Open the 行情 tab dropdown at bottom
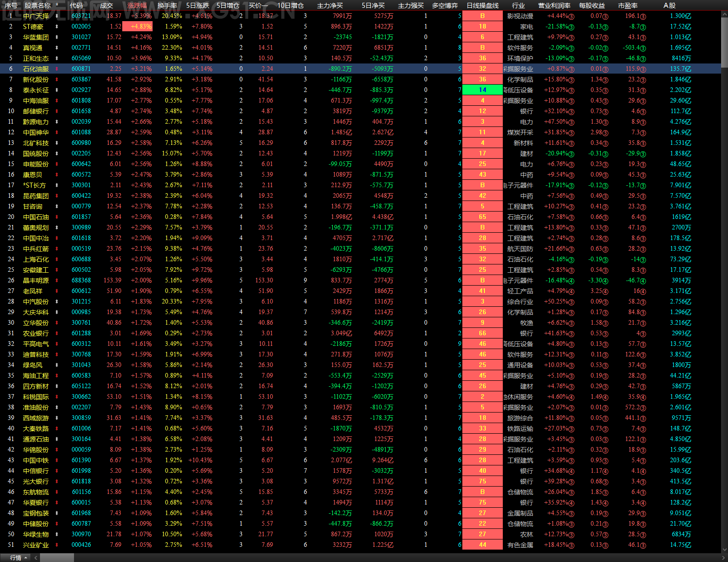728x562 pixels. (19, 557)
